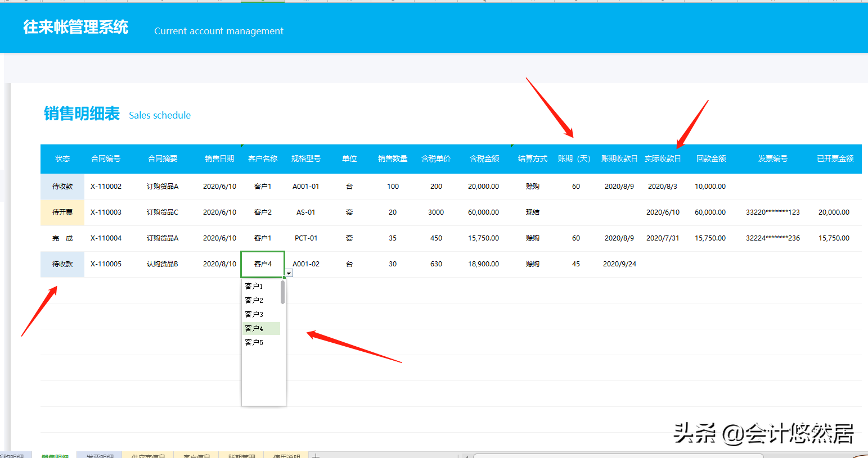The height and width of the screenshot is (458, 868).
Task: Click the model AS-01 cell
Action: pos(306,212)
